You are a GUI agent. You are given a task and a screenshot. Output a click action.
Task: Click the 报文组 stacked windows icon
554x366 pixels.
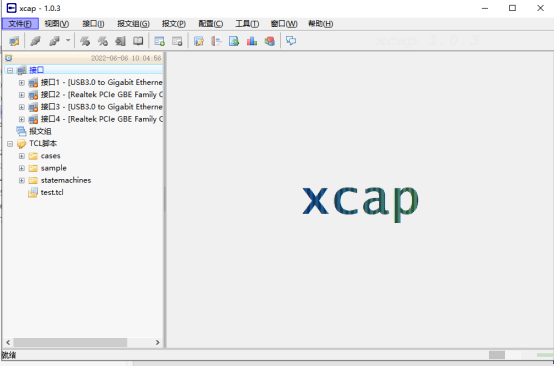point(21,131)
